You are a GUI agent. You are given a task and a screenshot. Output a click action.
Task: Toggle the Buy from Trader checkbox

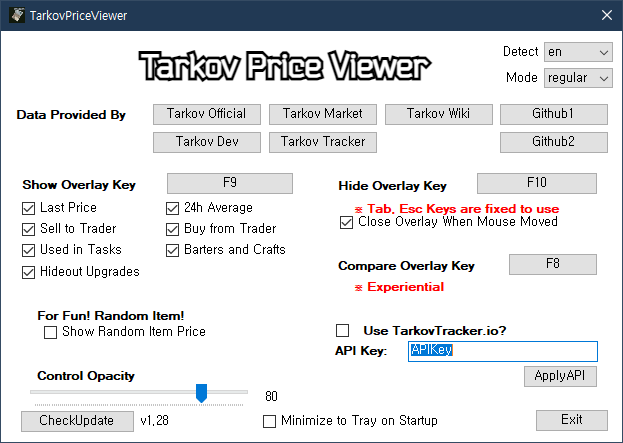pos(172,229)
